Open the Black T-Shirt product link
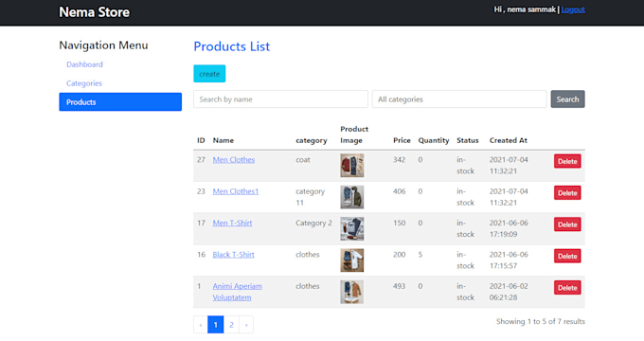 pyautogui.click(x=233, y=255)
